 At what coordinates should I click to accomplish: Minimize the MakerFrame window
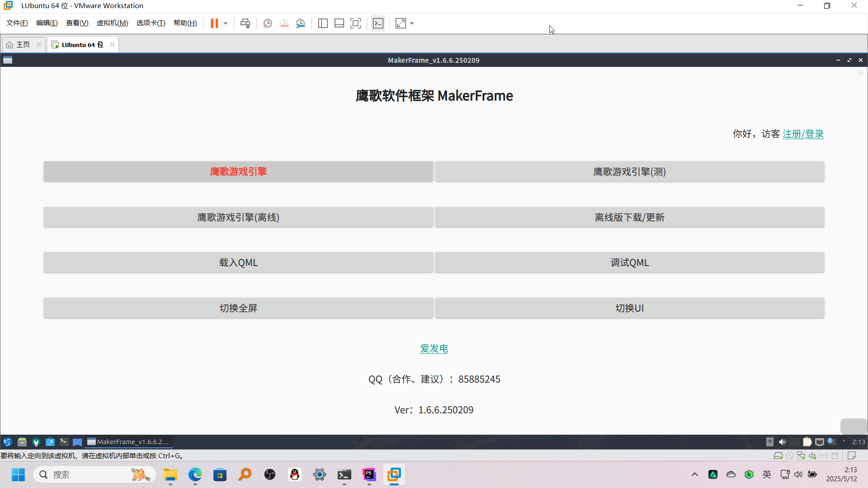838,60
